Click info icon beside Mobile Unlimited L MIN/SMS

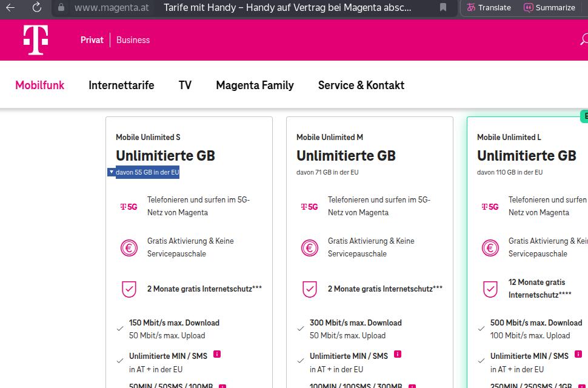click(578, 355)
